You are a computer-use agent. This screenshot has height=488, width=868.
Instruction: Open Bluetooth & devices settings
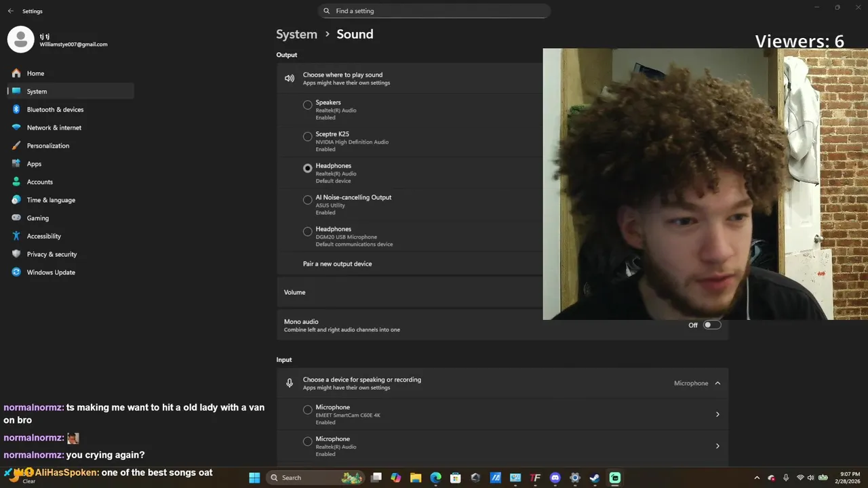71,109
